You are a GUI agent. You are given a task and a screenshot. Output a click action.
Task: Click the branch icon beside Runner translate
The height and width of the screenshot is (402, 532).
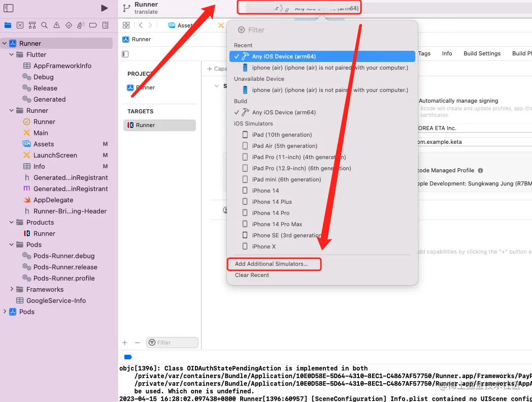(x=126, y=8)
